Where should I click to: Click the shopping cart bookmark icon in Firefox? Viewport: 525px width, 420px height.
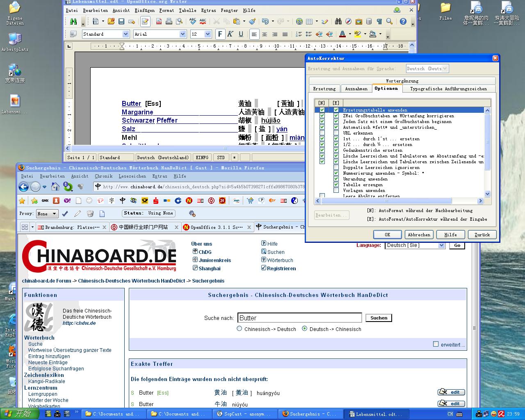(250, 201)
